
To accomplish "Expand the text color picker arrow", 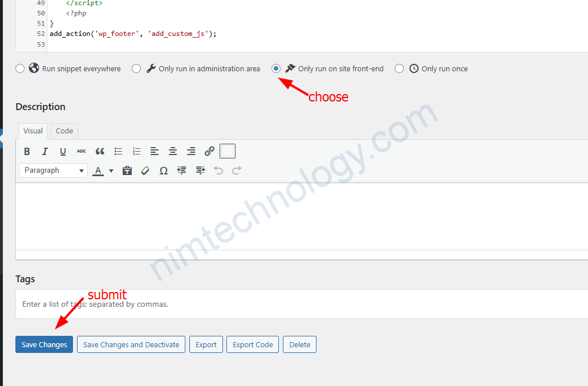I will (x=111, y=170).
